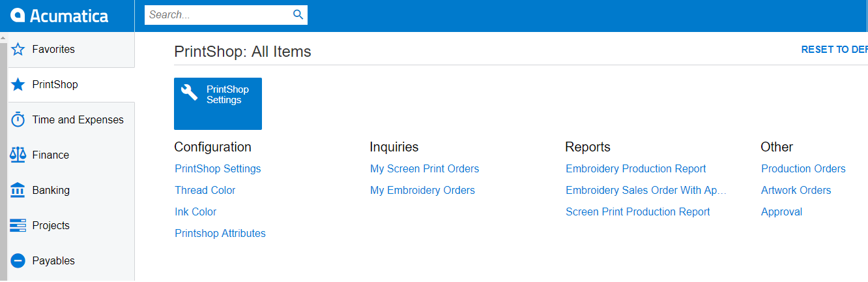The height and width of the screenshot is (282, 868).
Task: Click the Projects bars icon
Action: [18, 226]
